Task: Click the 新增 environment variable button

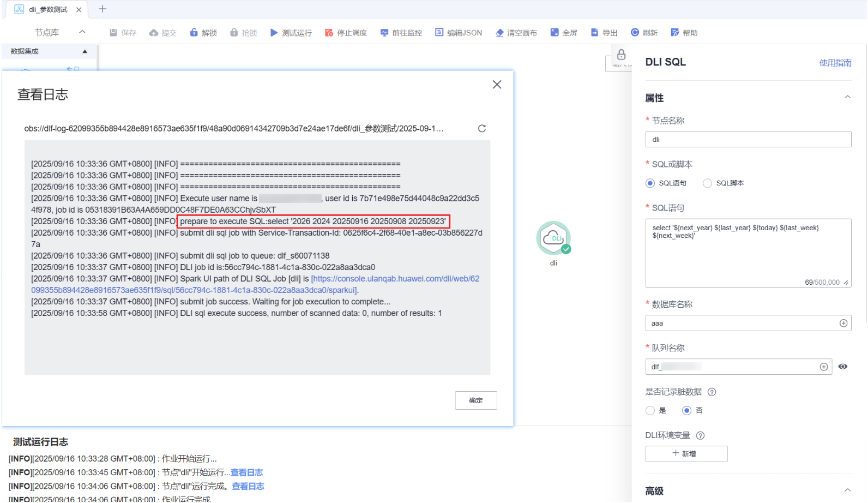Action: 686,454
